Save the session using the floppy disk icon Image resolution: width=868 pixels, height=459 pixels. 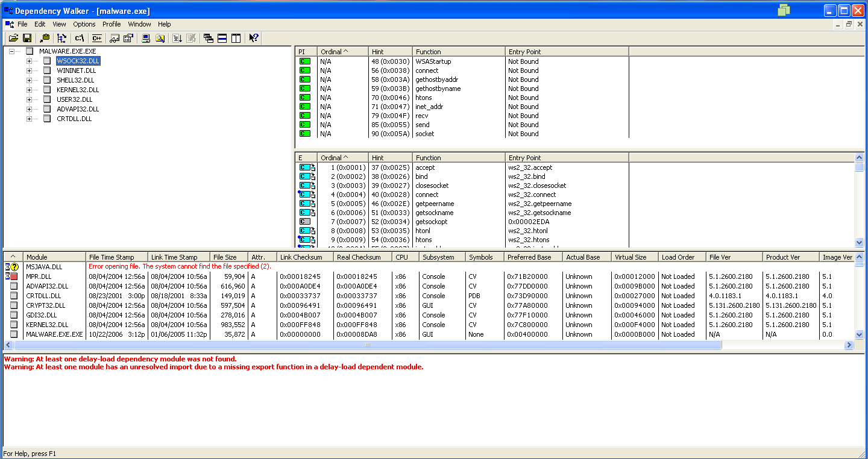(27, 38)
